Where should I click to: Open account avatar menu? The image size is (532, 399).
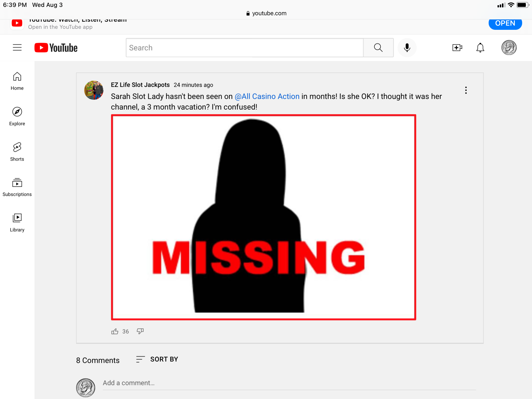pyautogui.click(x=509, y=48)
